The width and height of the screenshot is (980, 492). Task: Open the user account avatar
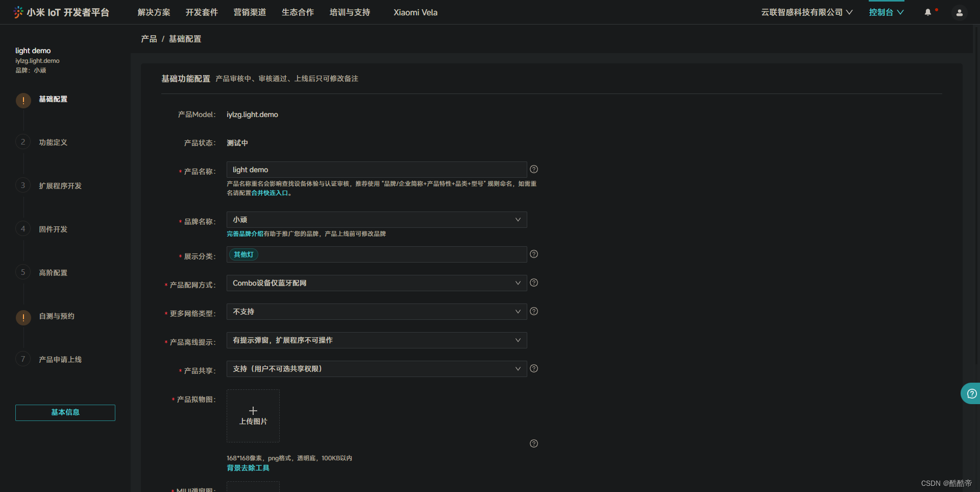959,13
